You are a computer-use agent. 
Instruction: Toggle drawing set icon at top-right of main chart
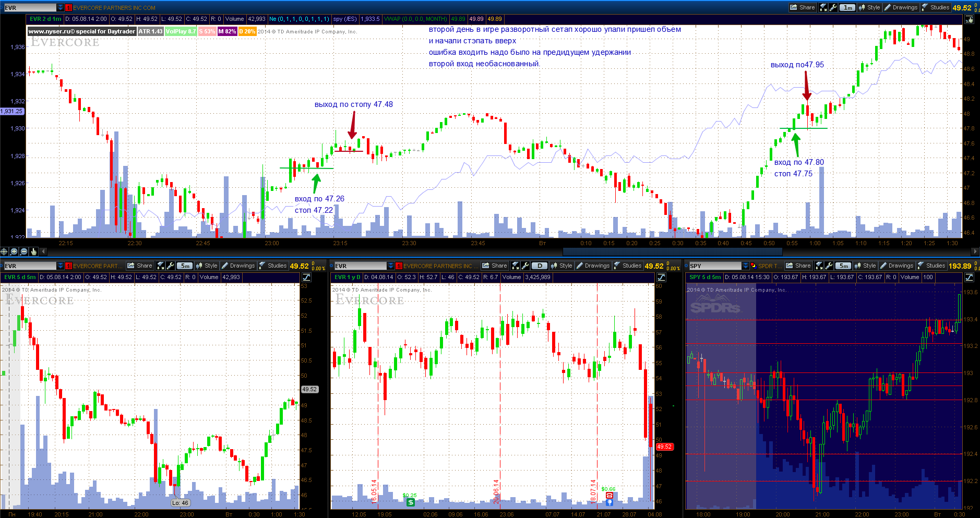pyautogui.click(x=969, y=19)
